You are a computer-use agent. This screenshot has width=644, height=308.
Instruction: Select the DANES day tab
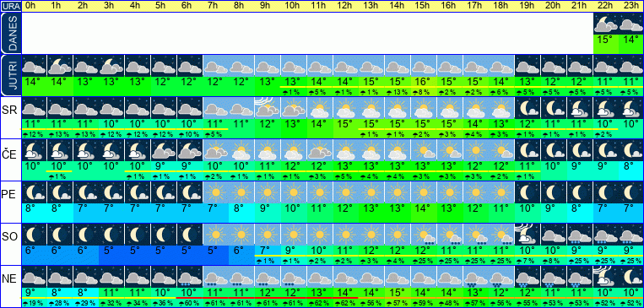coord(11,33)
